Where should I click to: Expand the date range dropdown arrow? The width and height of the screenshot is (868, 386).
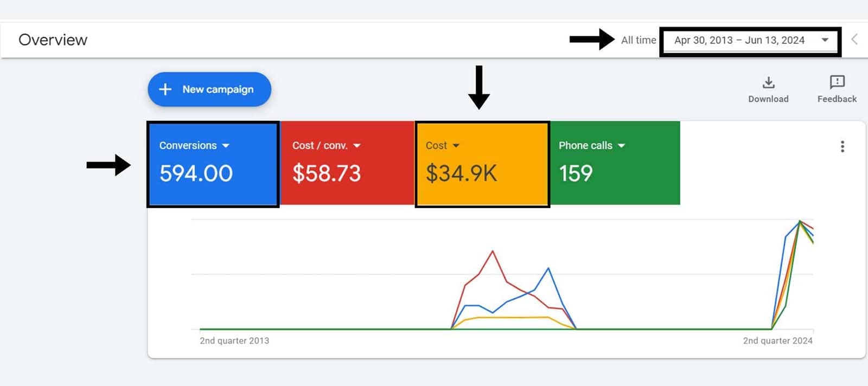click(x=825, y=40)
